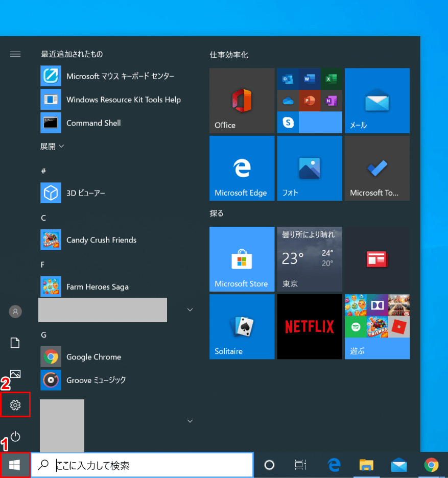The image size is (448, 478).
Task: Expand the folder below Groove ミュージック
Action: (x=190, y=421)
